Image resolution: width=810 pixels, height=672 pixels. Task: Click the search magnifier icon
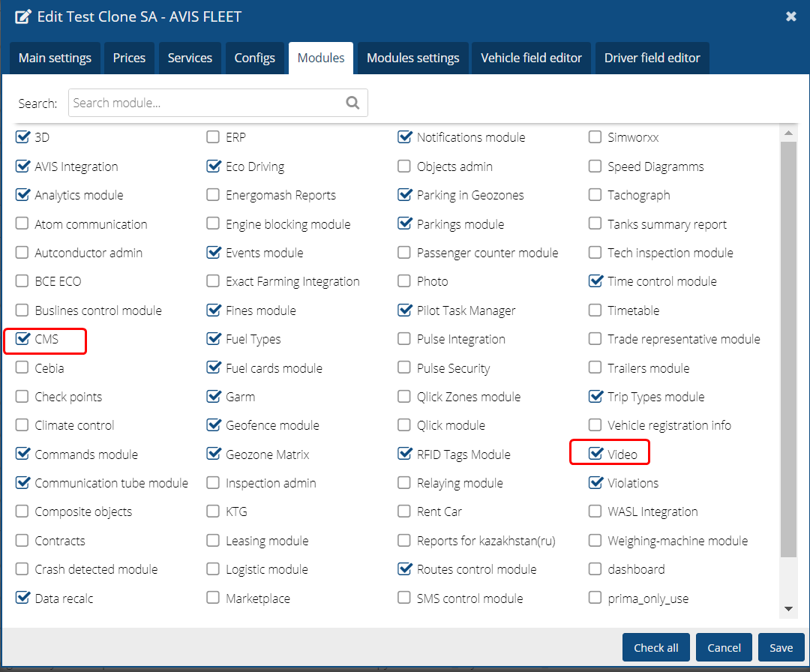click(x=352, y=103)
